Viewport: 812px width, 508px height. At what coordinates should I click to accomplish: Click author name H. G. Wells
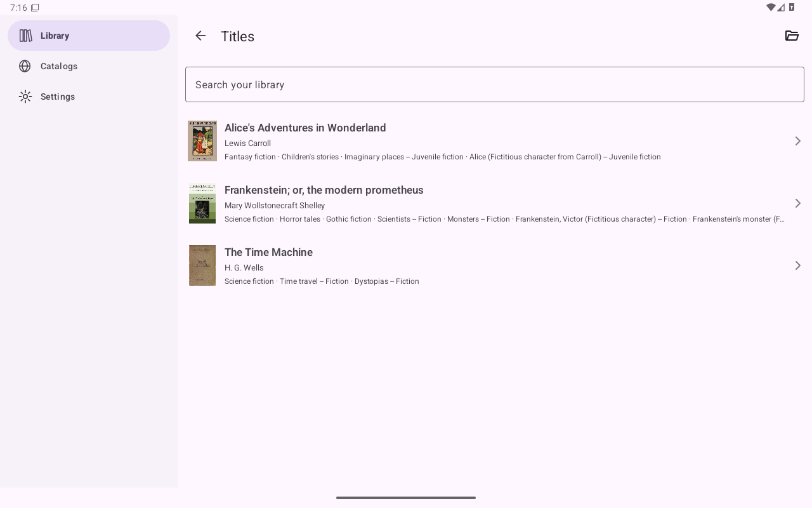click(x=244, y=268)
